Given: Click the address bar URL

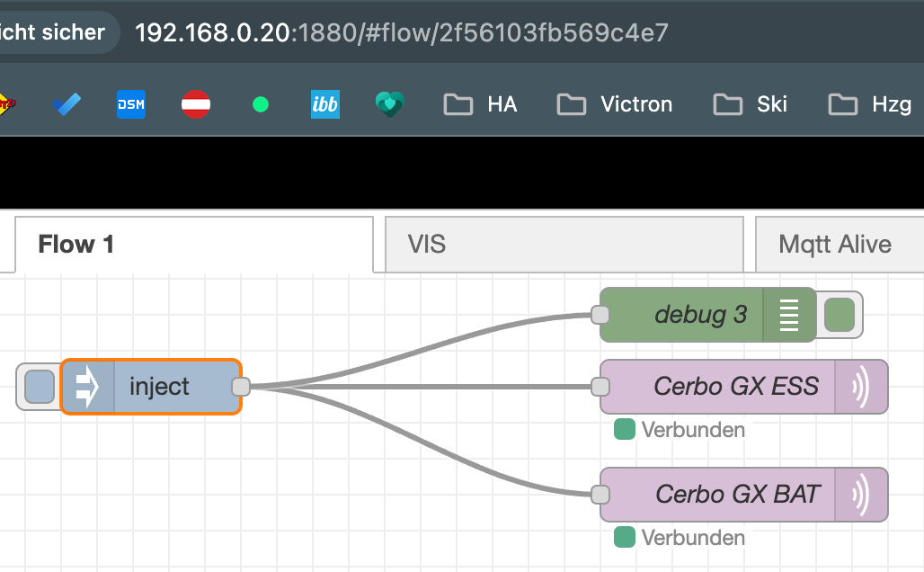Looking at the screenshot, I should click(x=402, y=32).
